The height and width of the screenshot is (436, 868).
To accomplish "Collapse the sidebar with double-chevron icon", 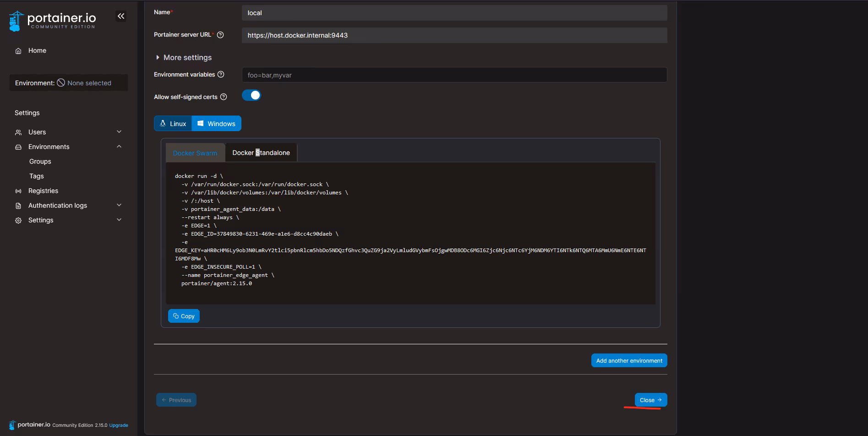I will pos(121,17).
